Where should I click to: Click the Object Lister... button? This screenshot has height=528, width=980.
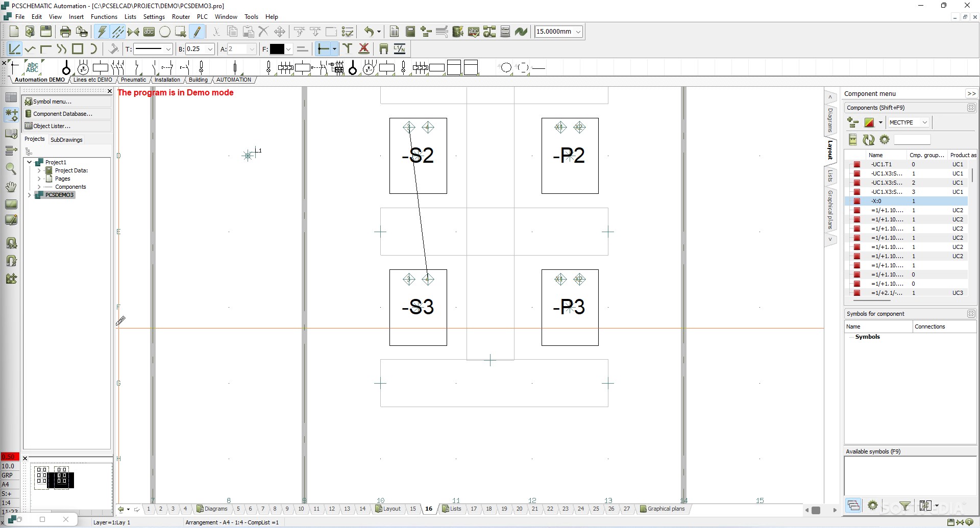[x=67, y=126]
